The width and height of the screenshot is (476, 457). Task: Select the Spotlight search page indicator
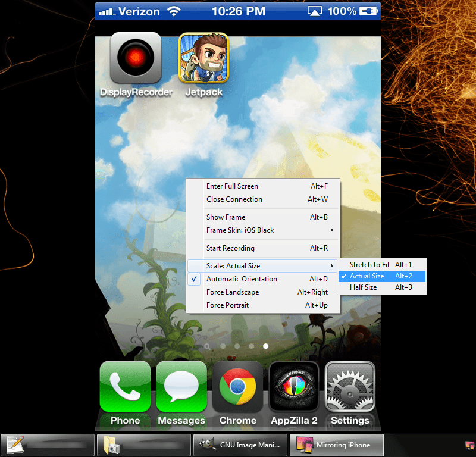pos(207,346)
